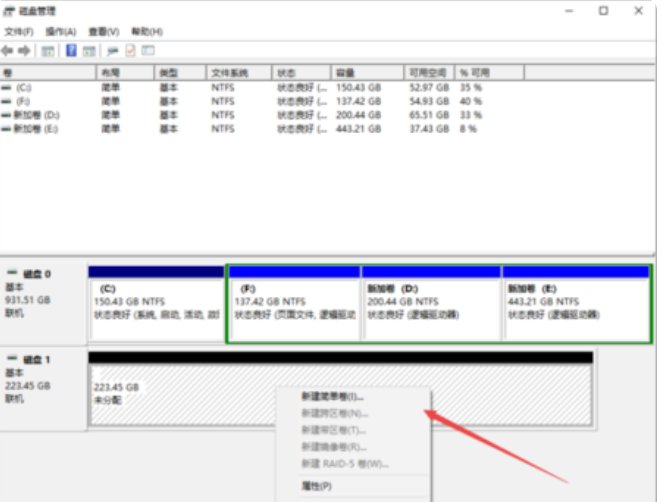Select the 新加卷 (D:) 200.44 GB partition block
This screenshot has width=662, height=502.
[x=431, y=303]
